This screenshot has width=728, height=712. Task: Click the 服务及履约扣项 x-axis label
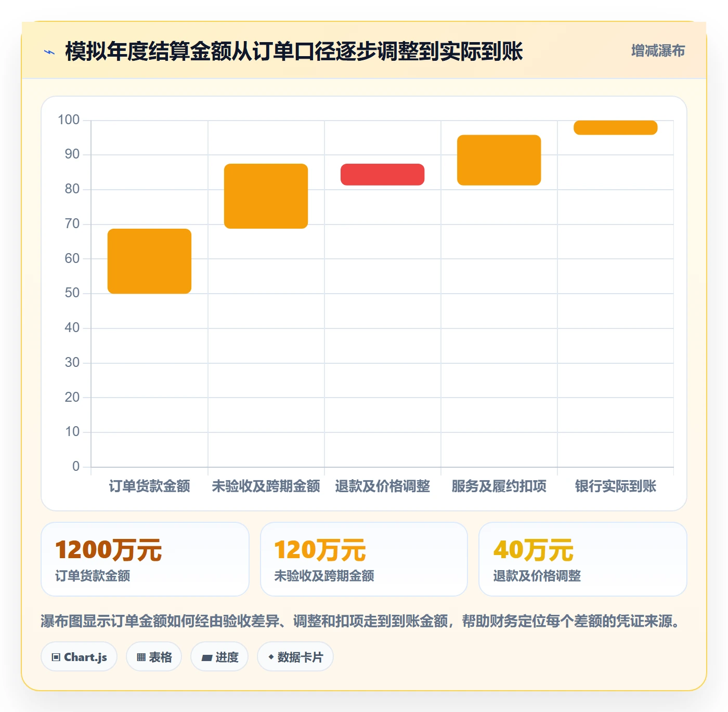pos(499,486)
